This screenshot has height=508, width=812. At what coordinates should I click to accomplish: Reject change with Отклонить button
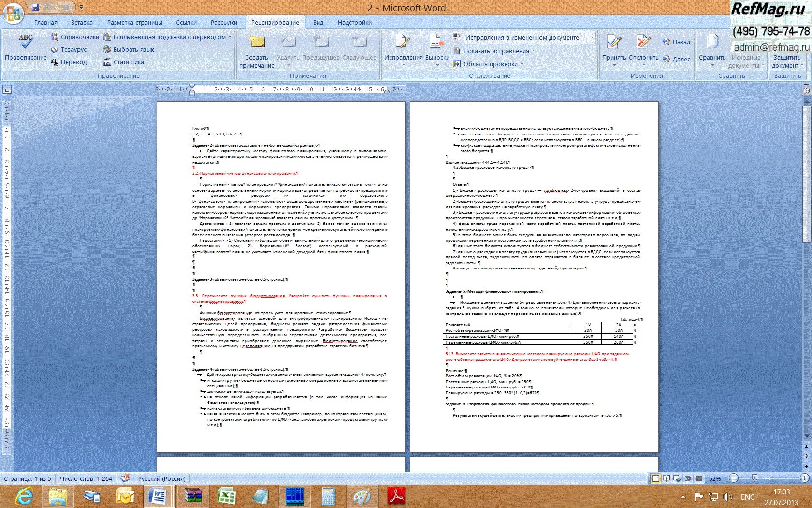(x=643, y=43)
